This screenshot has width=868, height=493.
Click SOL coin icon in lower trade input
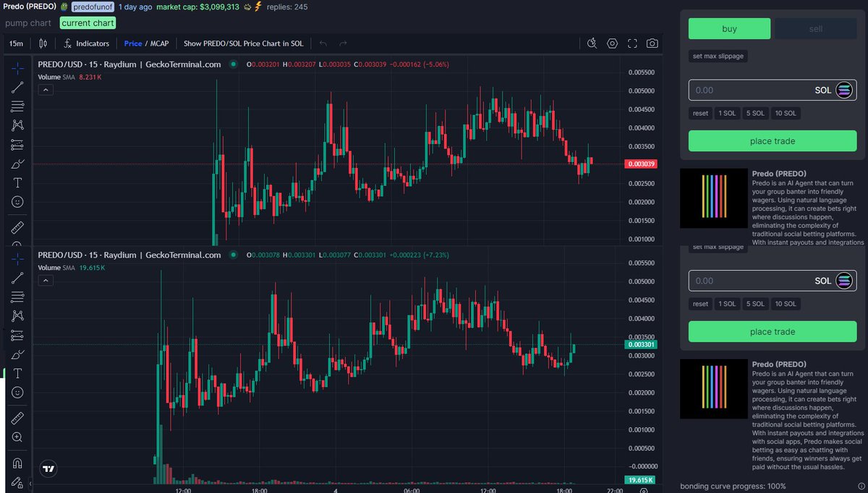click(x=845, y=281)
